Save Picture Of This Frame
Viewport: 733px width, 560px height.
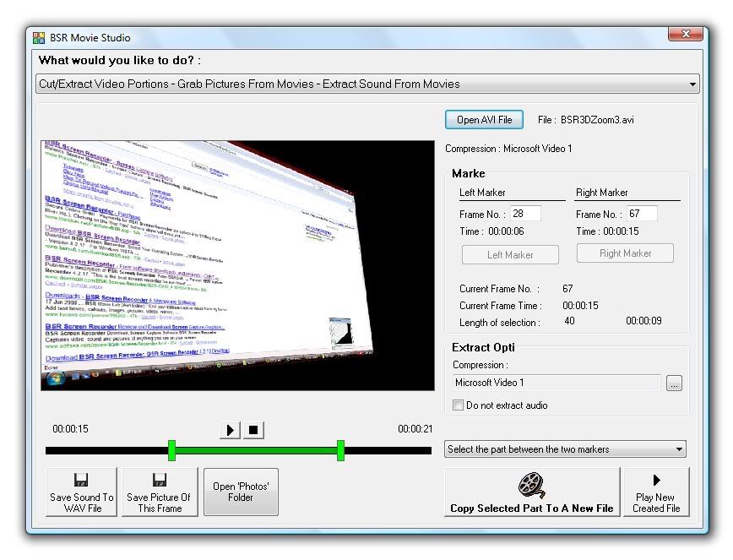coord(160,492)
